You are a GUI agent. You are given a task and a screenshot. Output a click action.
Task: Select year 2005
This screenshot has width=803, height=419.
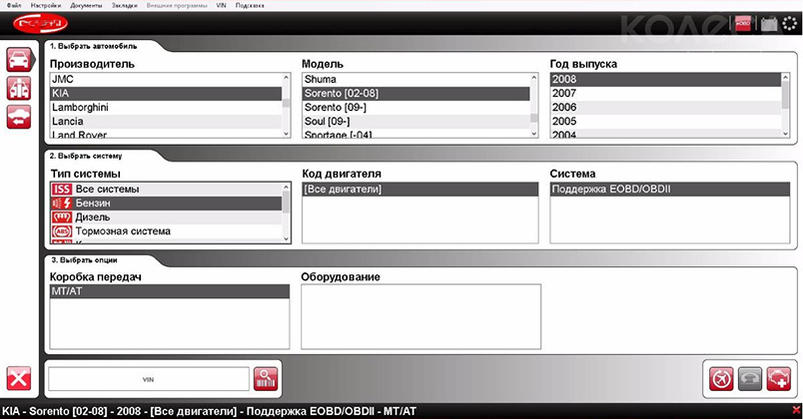(665, 121)
